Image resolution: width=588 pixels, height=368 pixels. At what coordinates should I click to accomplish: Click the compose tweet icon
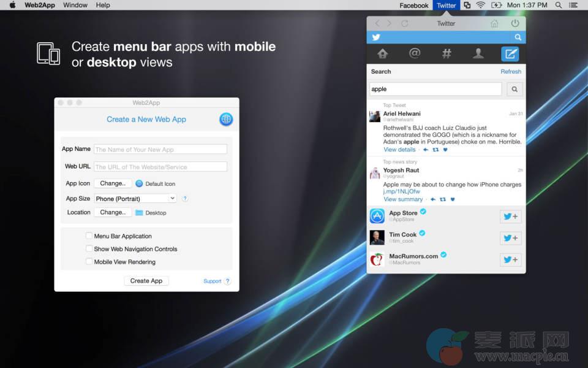pos(510,54)
